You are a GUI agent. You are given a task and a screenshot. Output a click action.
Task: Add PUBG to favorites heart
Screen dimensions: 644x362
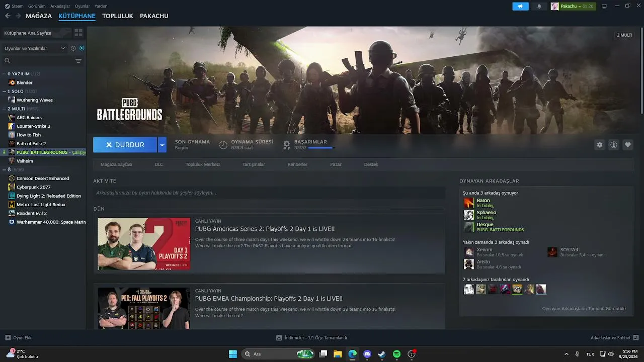628,145
